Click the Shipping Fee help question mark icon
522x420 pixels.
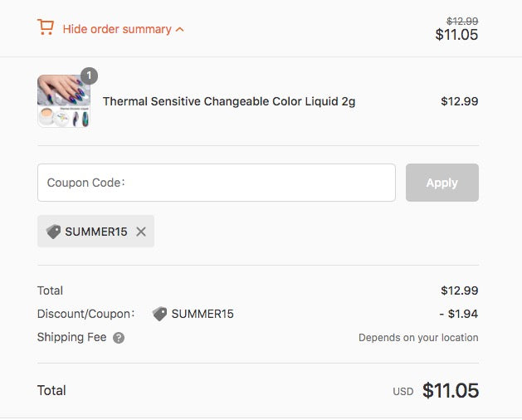(119, 338)
